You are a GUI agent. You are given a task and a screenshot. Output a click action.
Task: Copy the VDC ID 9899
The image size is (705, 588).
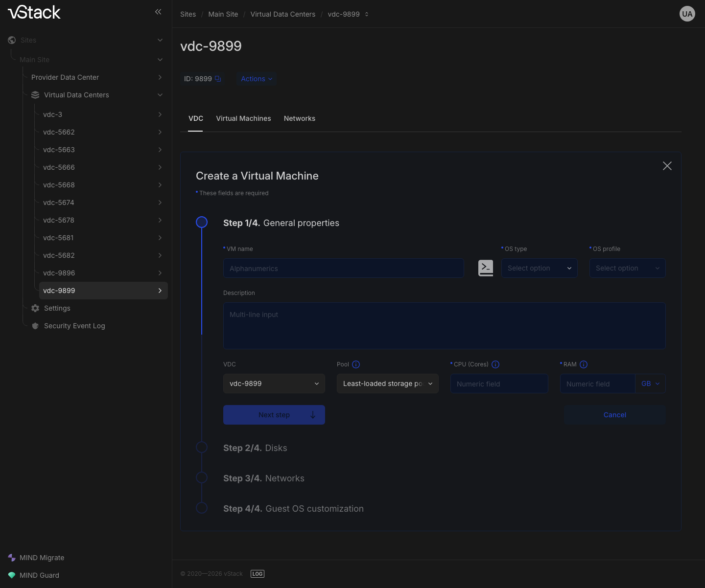tap(218, 79)
